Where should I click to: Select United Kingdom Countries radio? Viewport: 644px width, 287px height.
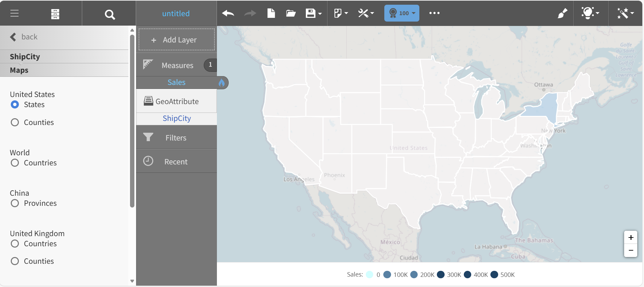click(15, 244)
